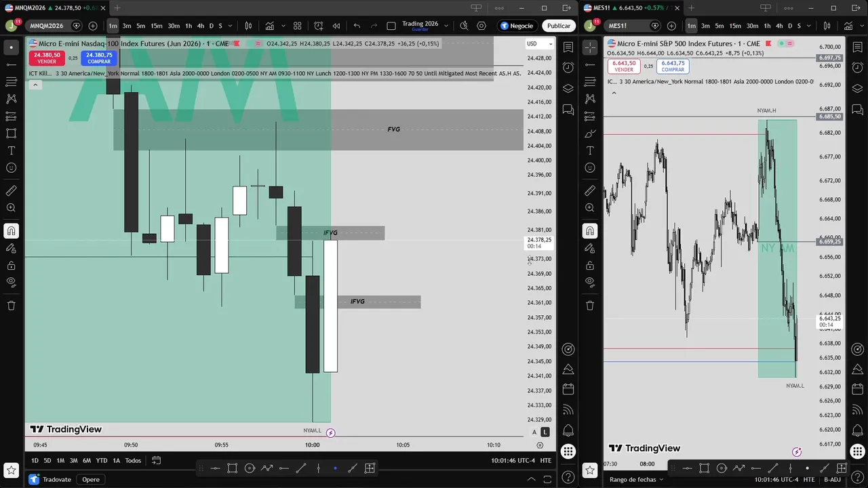The height and width of the screenshot is (488, 868).
Task: Open calendar panel in MNQM2026 right sidebar
Action: click(568, 389)
